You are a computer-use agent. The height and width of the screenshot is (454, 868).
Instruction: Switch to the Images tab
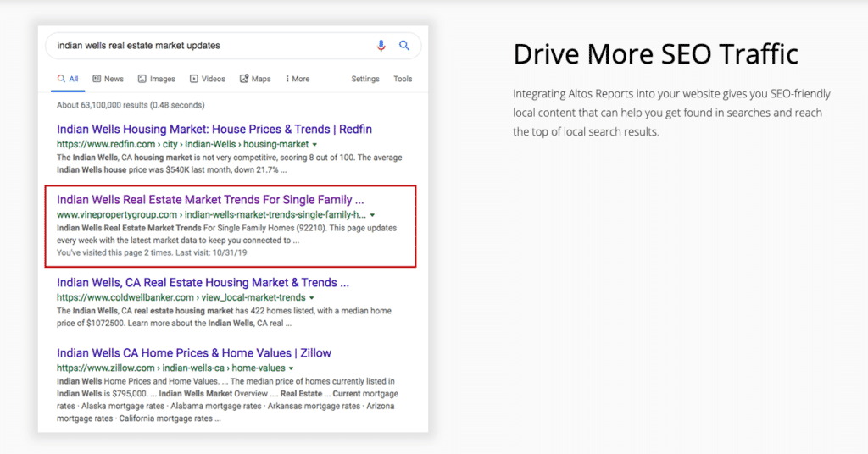(157, 79)
